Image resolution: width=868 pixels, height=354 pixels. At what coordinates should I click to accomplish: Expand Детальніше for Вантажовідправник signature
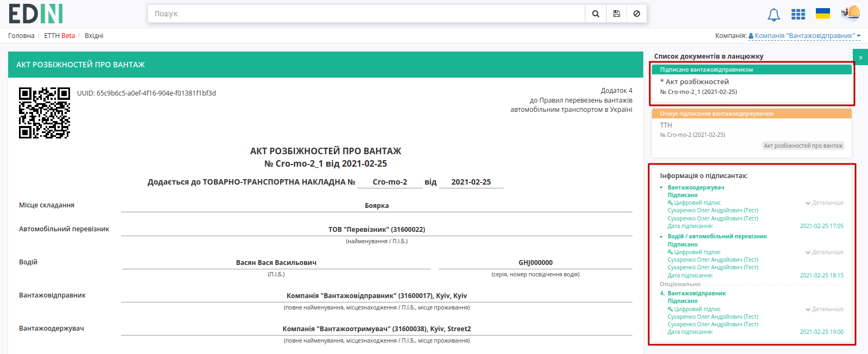point(825,309)
